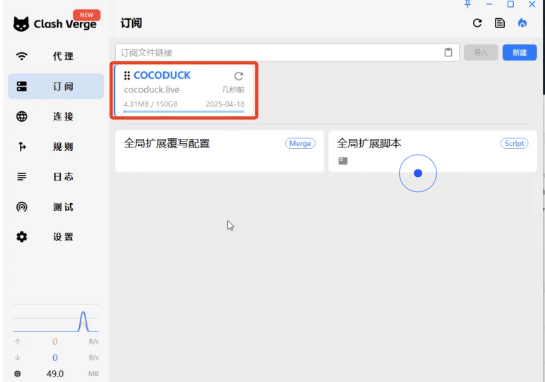Click the Merge badge

(x=300, y=144)
